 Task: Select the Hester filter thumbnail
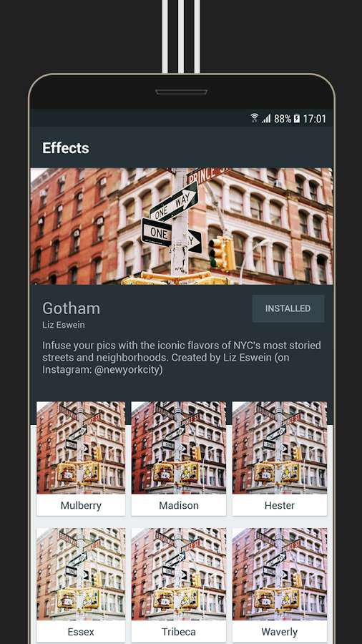coord(280,448)
